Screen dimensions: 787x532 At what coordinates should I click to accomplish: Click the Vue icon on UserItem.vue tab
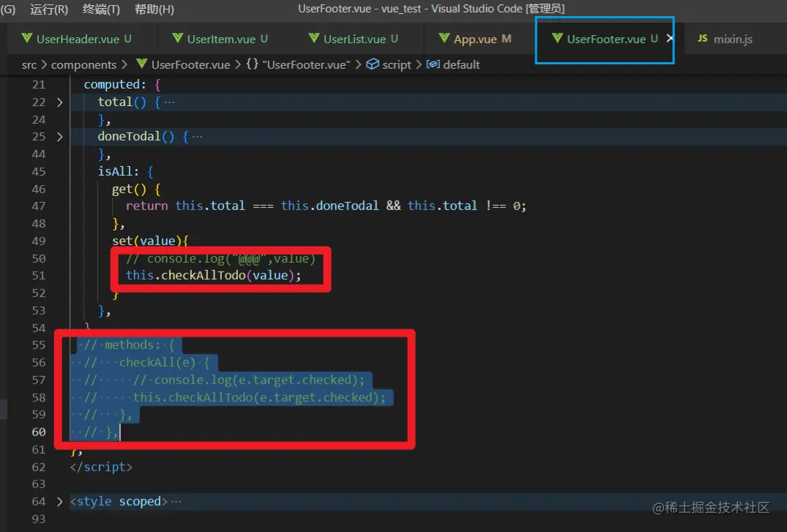coord(178,38)
